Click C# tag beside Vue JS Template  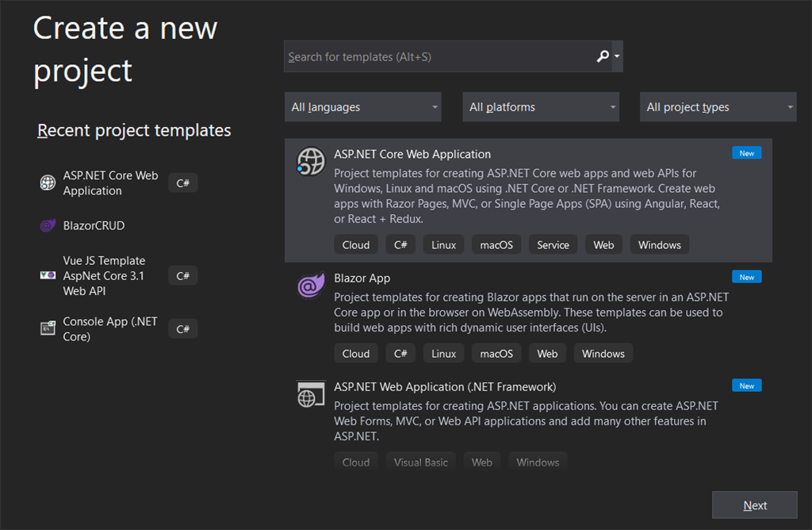(x=183, y=276)
